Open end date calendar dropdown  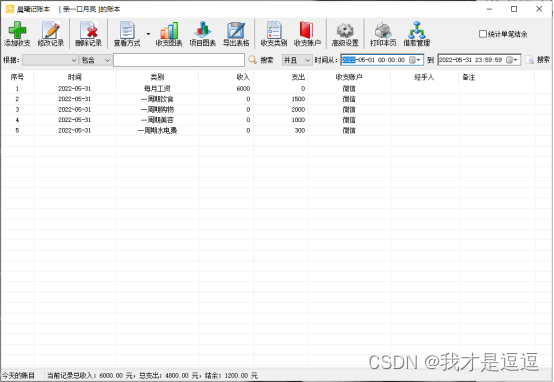point(512,60)
